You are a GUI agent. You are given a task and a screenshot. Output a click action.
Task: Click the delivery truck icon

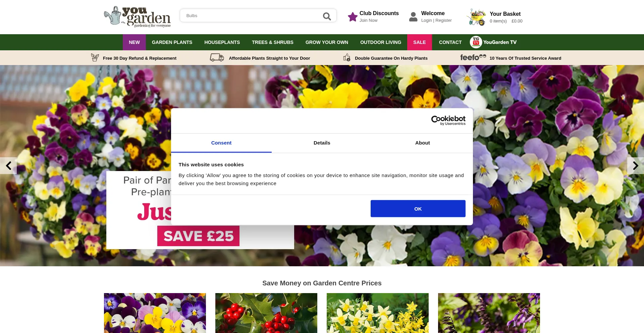click(x=217, y=58)
